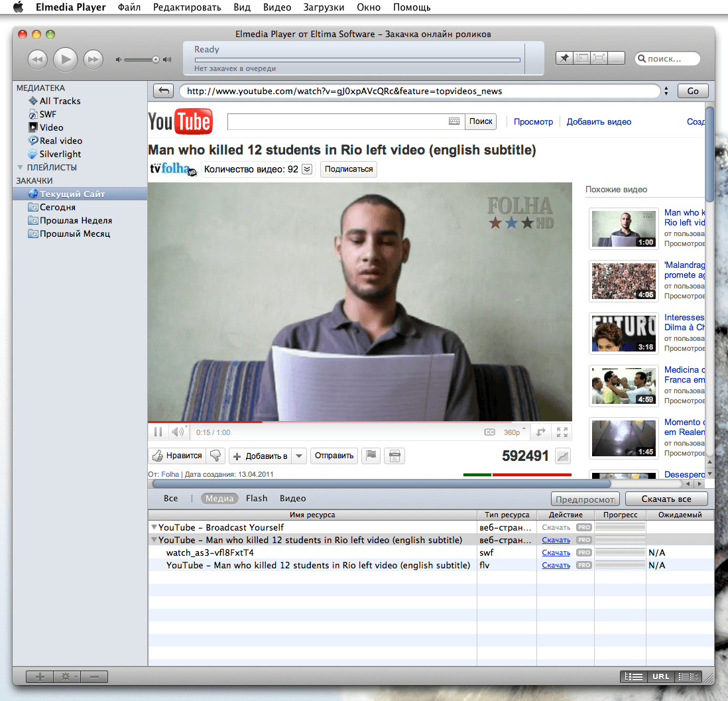Select the Все filter tab

click(x=170, y=499)
